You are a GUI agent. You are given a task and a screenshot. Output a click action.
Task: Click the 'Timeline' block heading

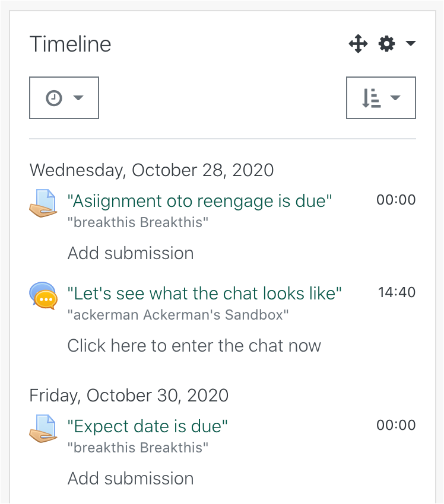70,44
